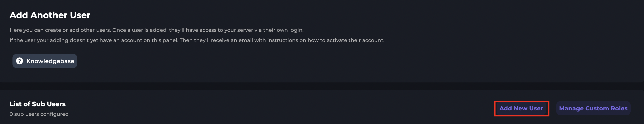Click the Add New User button
This screenshot has height=124, width=644.
tap(521, 108)
